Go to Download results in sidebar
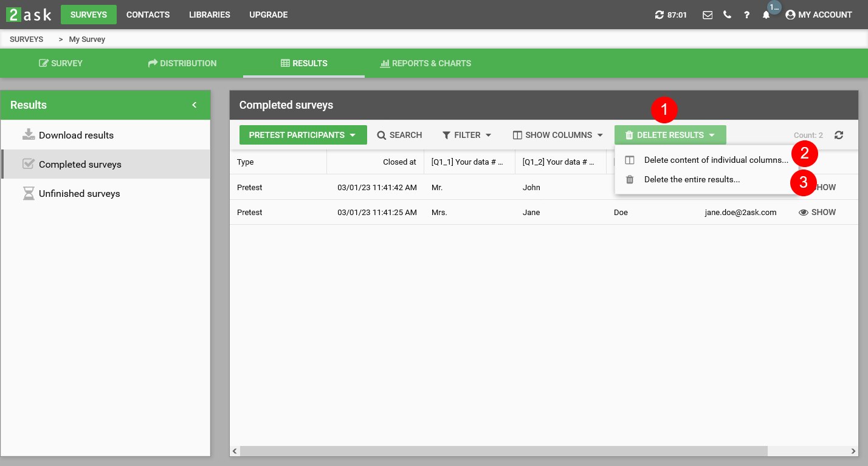The width and height of the screenshot is (868, 466). pos(76,135)
